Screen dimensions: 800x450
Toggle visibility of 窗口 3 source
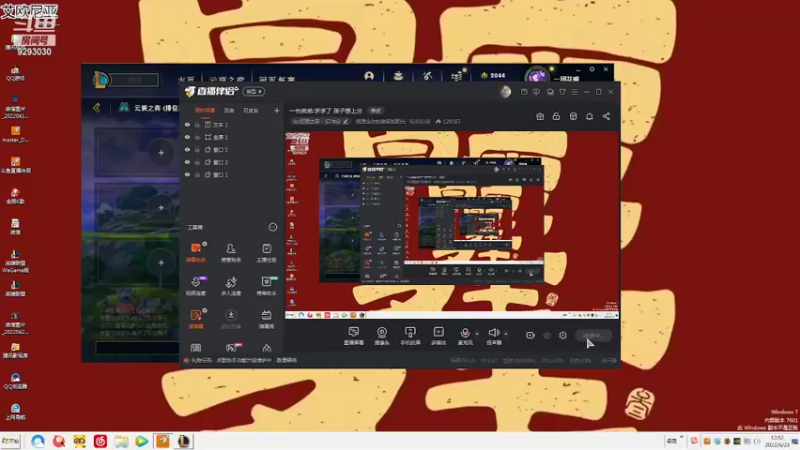point(187,149)
